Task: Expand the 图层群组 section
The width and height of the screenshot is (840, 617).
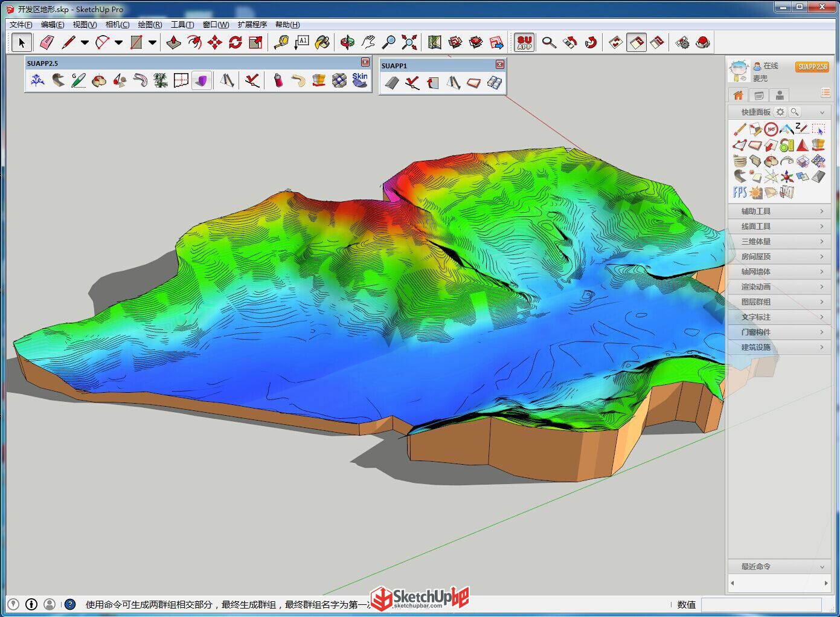Action: [x=779, y=302]
